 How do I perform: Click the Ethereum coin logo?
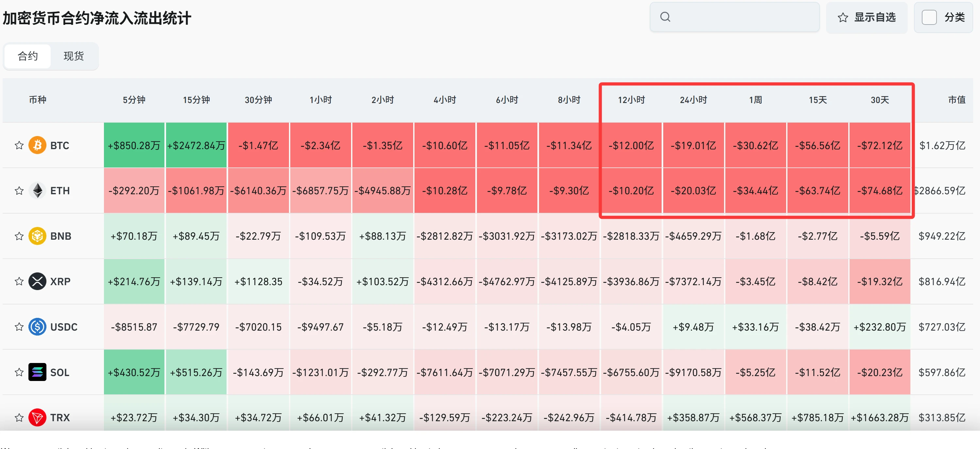pyautogui.click(x=37, y=191)
